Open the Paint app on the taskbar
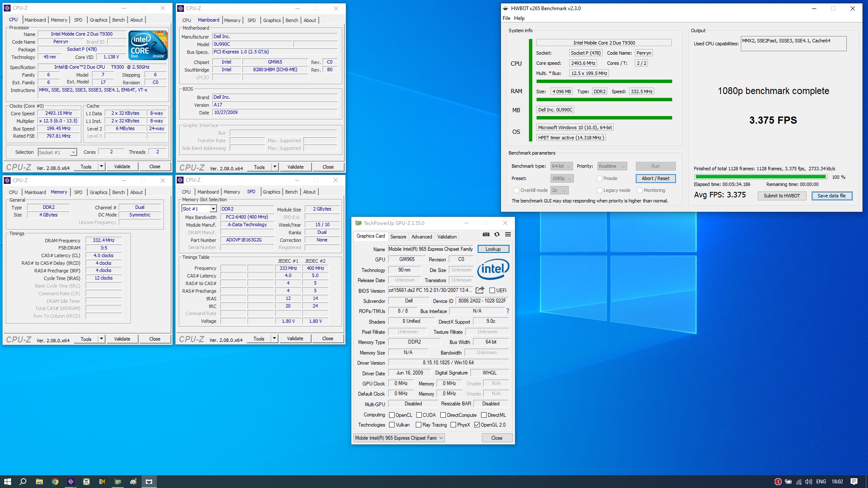Image resolution: width=868 pixels, height=488 pixels. click(133, 482)
